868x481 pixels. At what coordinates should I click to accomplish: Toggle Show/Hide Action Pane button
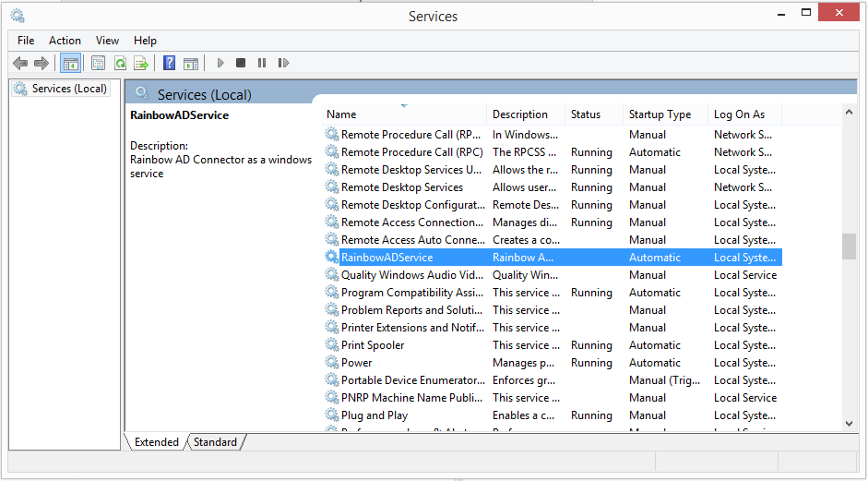coord(191,63)
